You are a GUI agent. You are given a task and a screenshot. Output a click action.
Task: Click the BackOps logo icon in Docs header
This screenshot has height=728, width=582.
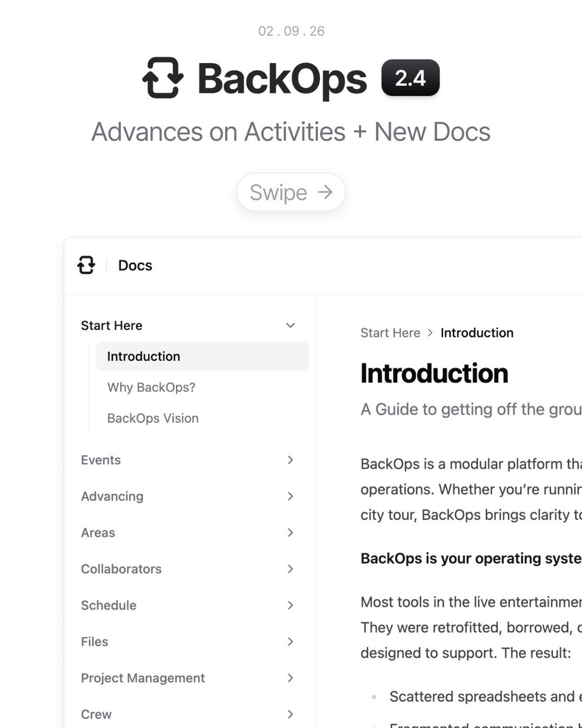[87, 265]
